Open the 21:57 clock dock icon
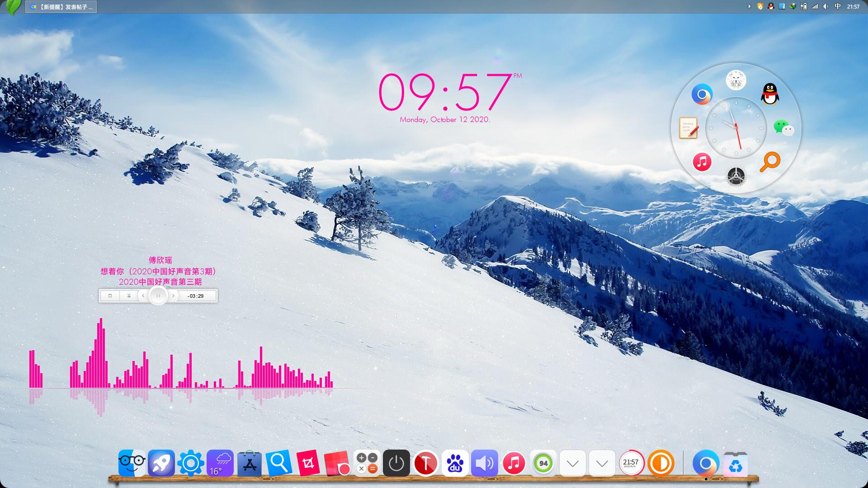The width and height of the screenshot is (868, 488). [631, 463]
